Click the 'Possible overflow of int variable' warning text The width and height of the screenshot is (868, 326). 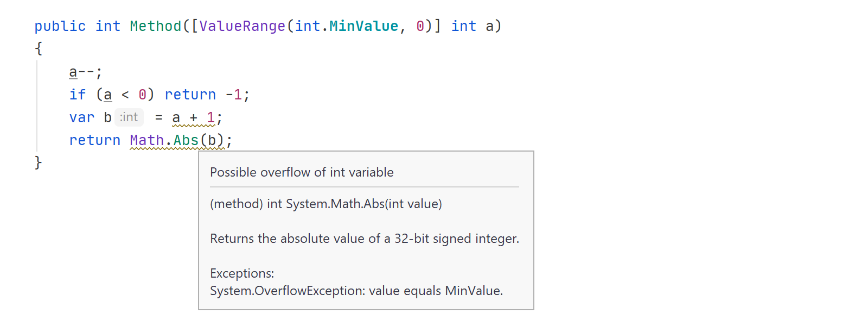coord(302,172)
